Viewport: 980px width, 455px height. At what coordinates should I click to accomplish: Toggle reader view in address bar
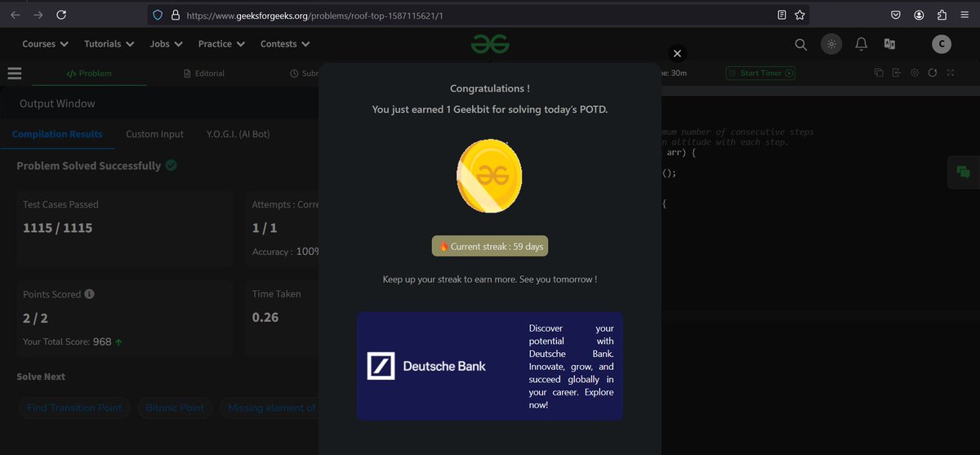[782, 15]
